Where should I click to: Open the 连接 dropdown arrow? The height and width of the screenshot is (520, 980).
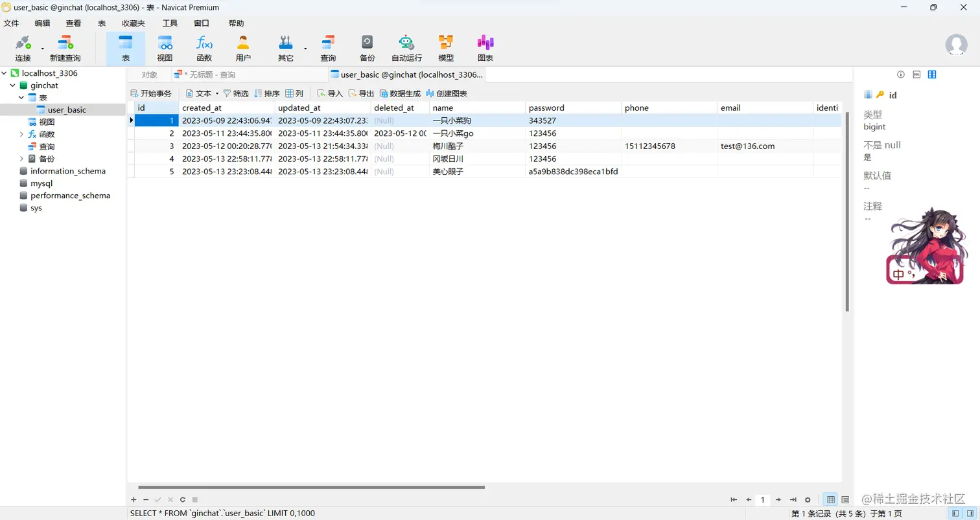point(43,49)
